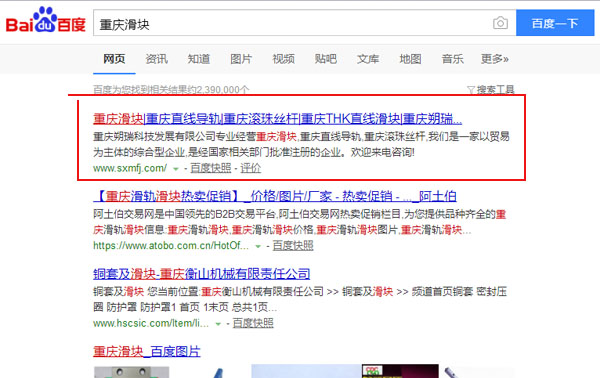Open the 图片 tab

[x=241, y=59]
